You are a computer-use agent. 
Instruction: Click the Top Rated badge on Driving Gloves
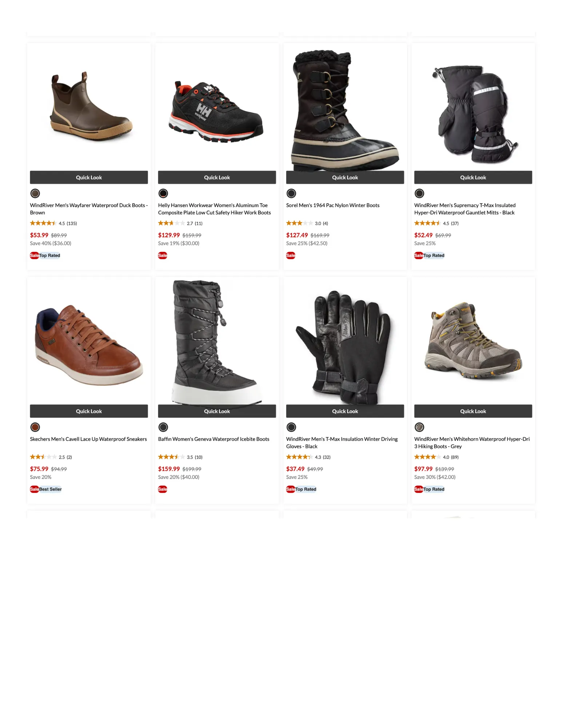click(306, 489)
